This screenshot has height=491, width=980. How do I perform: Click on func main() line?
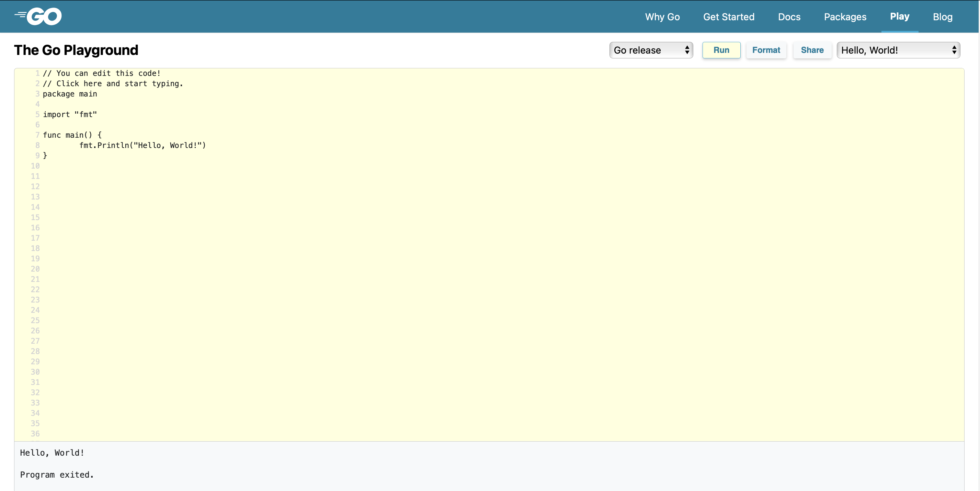(72, 135)
